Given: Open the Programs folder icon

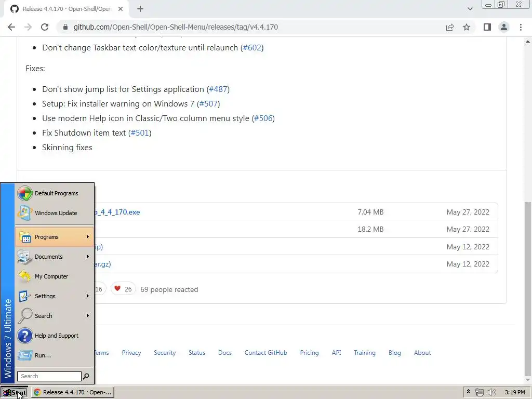Looking at the screenshot, I should coord(25,237).
